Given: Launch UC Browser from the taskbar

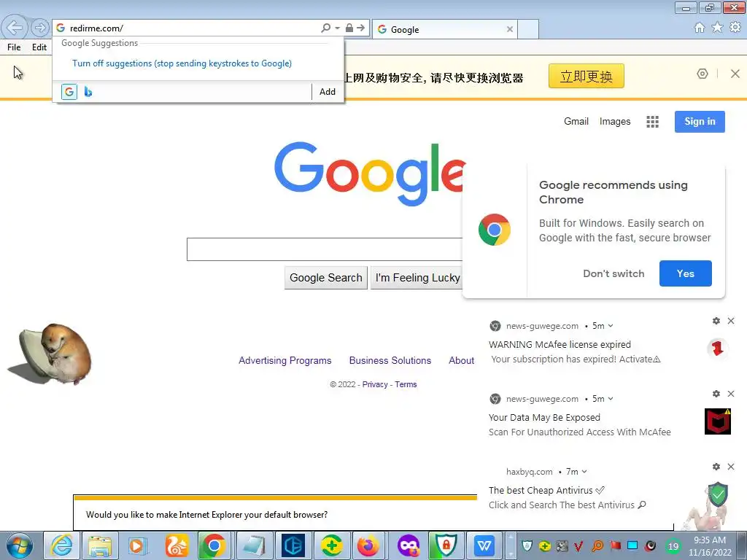Looking at the screenshot, I should (x=177, y=545).
